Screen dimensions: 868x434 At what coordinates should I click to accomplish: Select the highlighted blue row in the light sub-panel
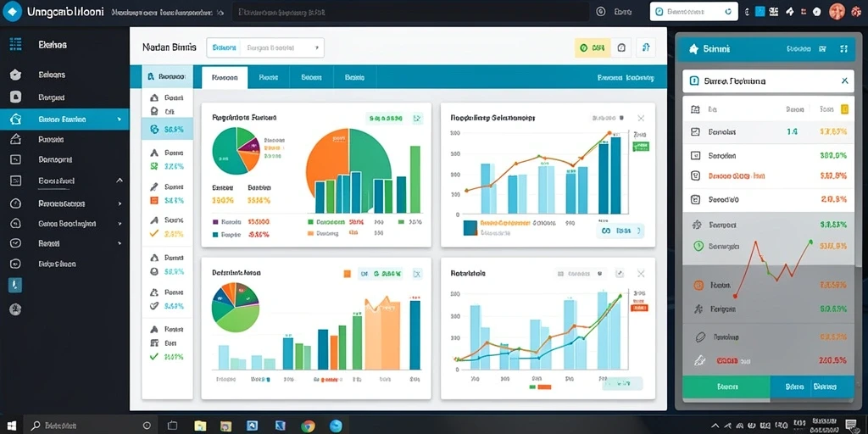167,129
